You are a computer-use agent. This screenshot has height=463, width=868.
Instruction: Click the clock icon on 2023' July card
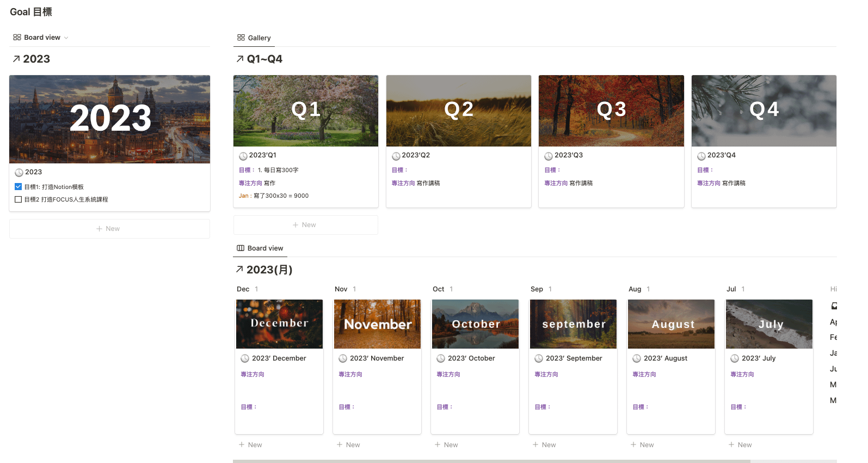click(735, 358)
